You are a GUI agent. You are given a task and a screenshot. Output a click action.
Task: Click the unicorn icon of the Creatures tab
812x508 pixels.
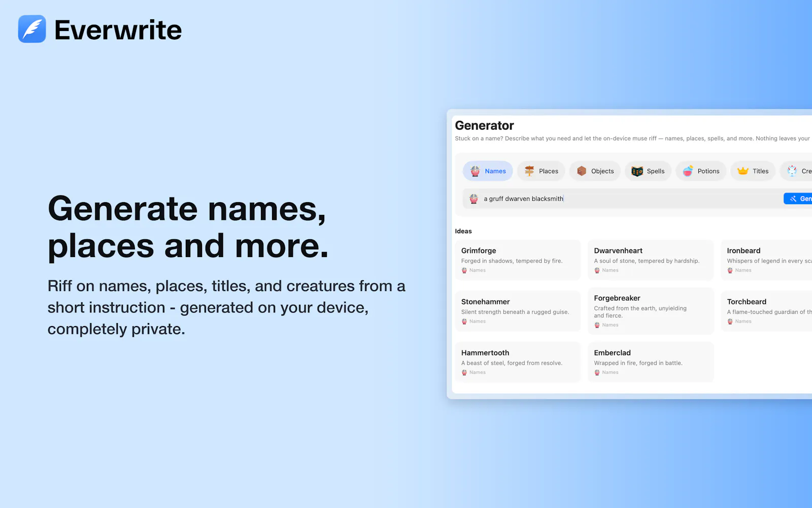coord(792,171)
